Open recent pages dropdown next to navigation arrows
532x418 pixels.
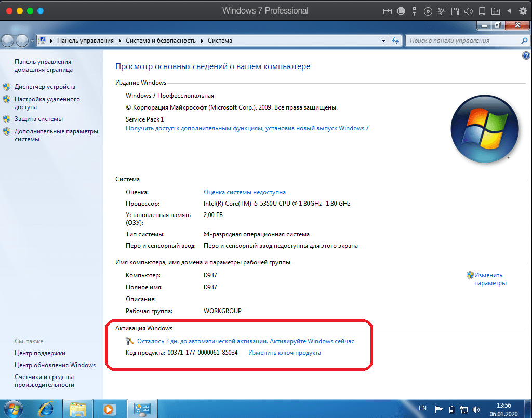pos(33,41)
